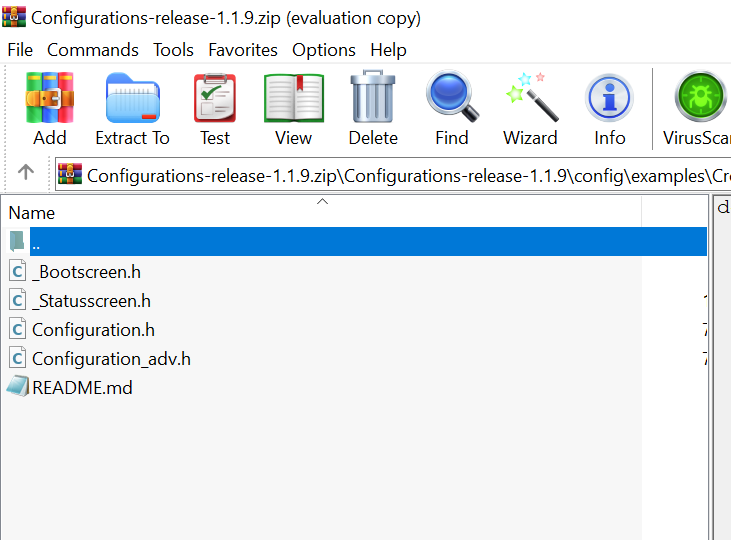Launch the Wizard wand tool
The image size is (731, 540).
531,97
